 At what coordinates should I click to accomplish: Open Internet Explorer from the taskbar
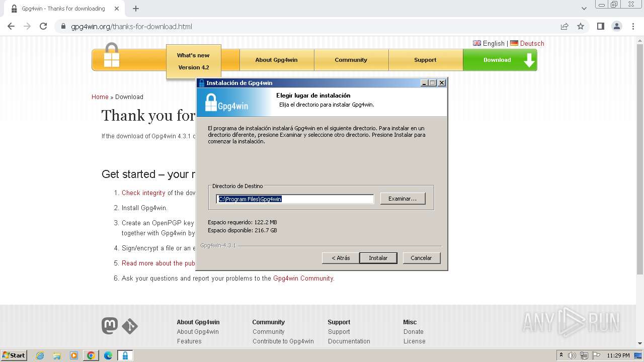(x=40, y=355)
